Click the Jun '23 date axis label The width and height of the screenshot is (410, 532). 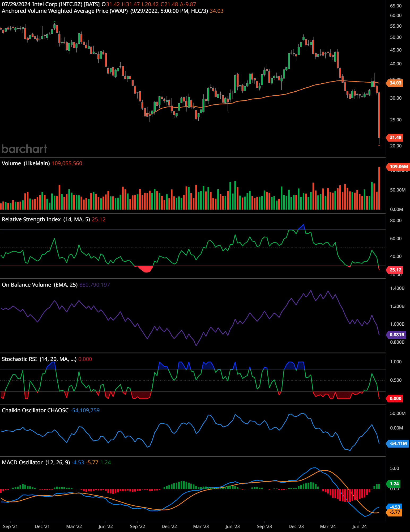(233, 526)
